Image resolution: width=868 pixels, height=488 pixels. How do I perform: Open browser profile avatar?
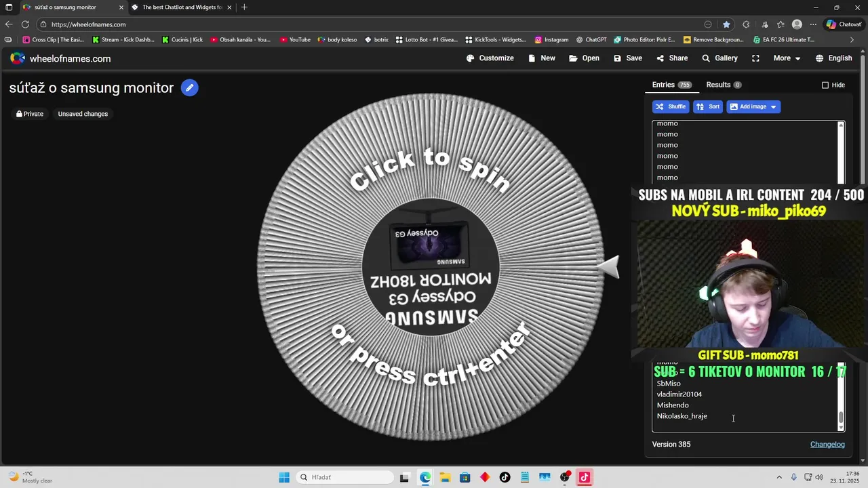coord(797,24)
